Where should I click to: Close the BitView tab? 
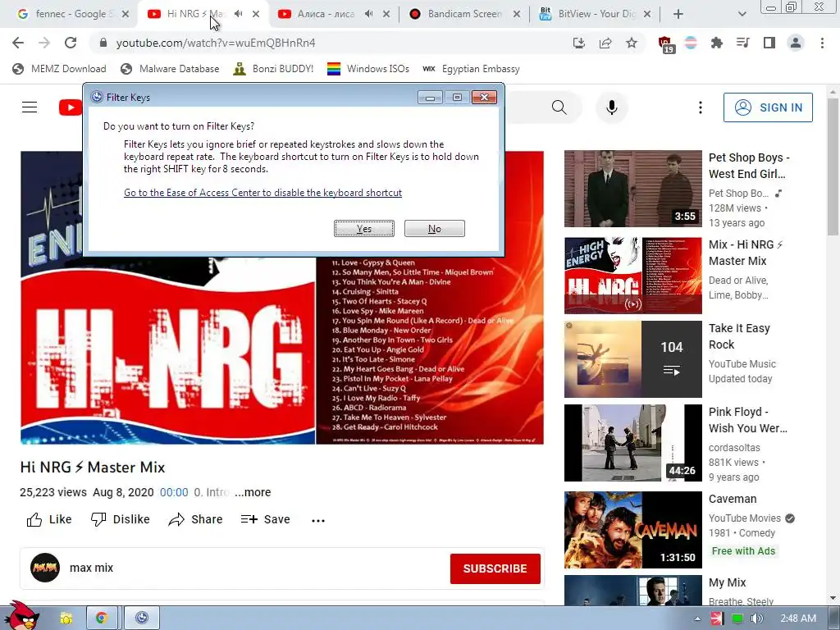[x=647, y=14]
